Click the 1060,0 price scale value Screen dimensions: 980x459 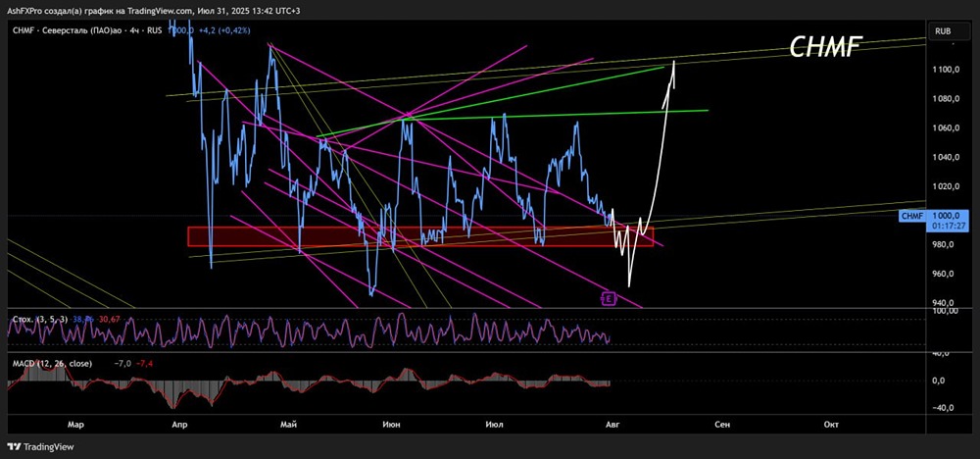click(948, 128)
